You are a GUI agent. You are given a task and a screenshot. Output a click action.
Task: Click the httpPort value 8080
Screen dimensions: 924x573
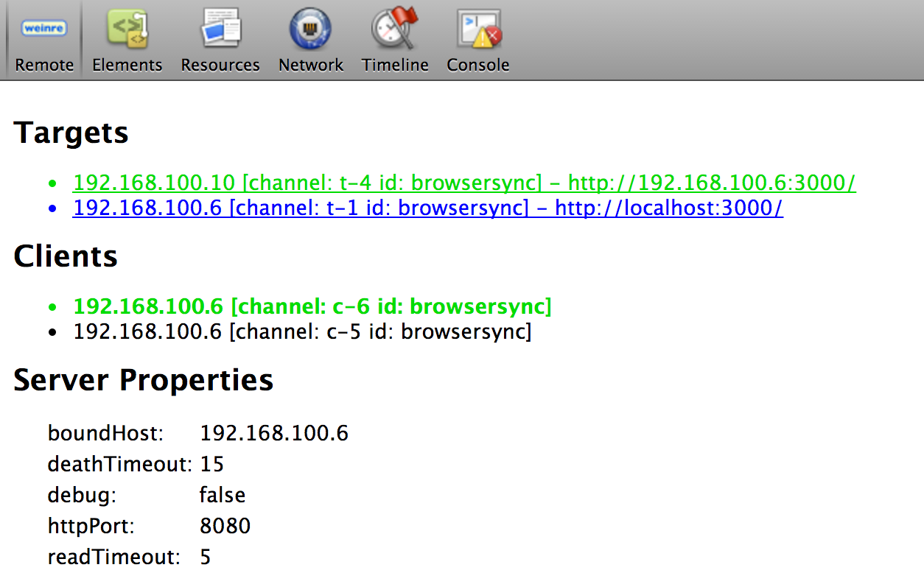[x=225, y=526]
